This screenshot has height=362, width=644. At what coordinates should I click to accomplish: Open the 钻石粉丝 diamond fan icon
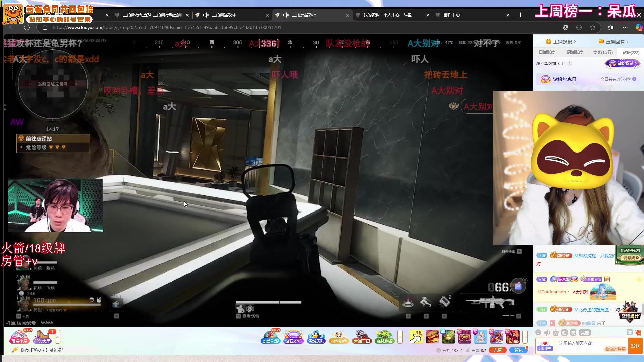click(x=293, y=337)
